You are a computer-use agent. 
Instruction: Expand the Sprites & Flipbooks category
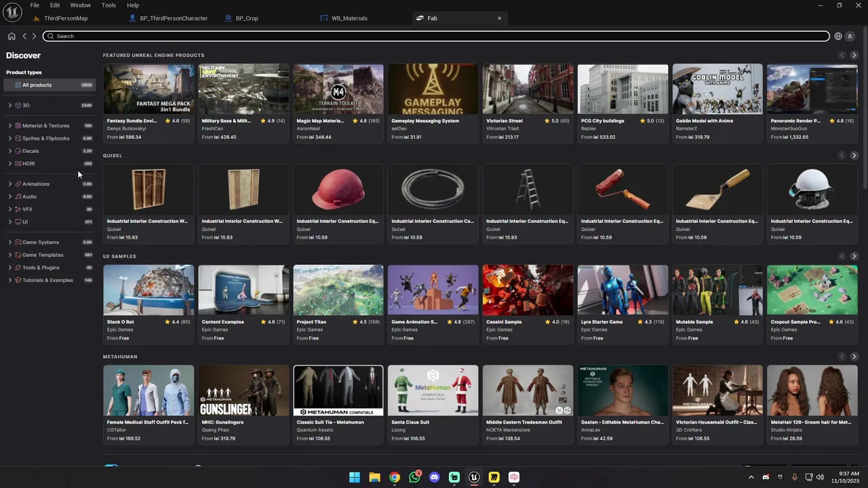pyautogui.click(x=10, y=138)
